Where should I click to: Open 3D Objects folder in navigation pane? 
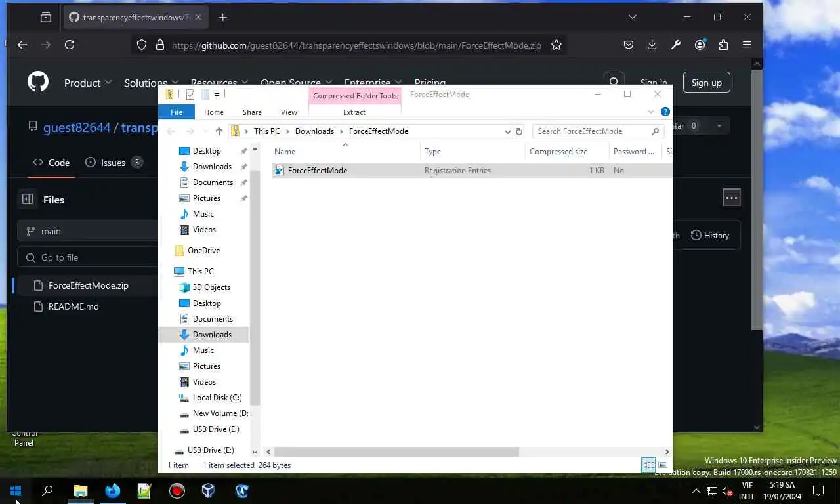coord(211,287)
